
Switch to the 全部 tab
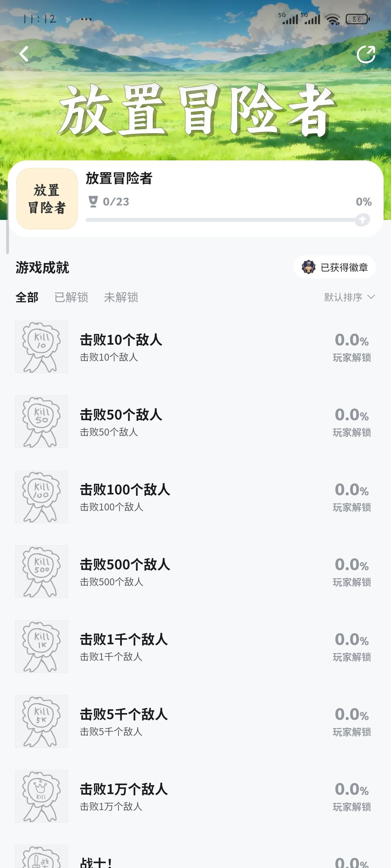click(x=27, y=297)
